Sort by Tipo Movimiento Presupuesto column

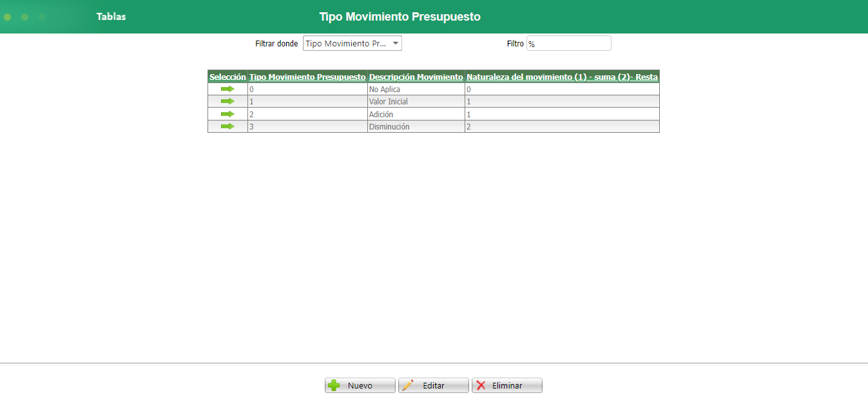307,77
